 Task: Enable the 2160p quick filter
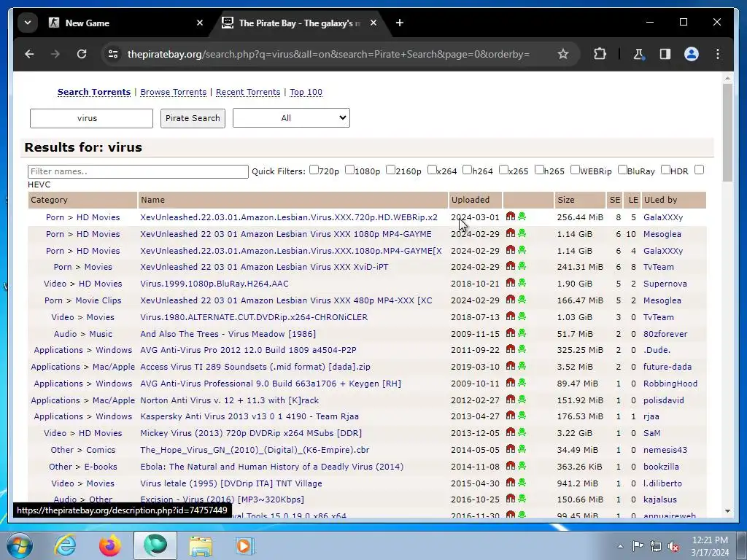(390, 169)
